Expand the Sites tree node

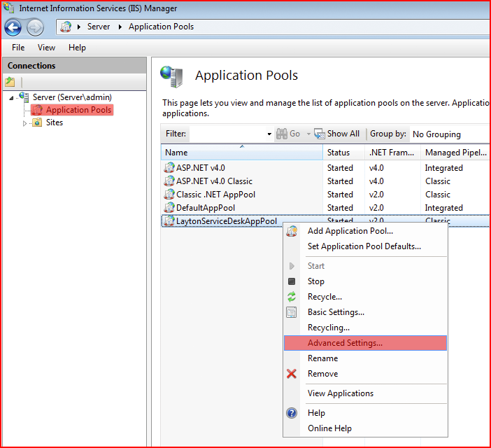coord(24,123)
